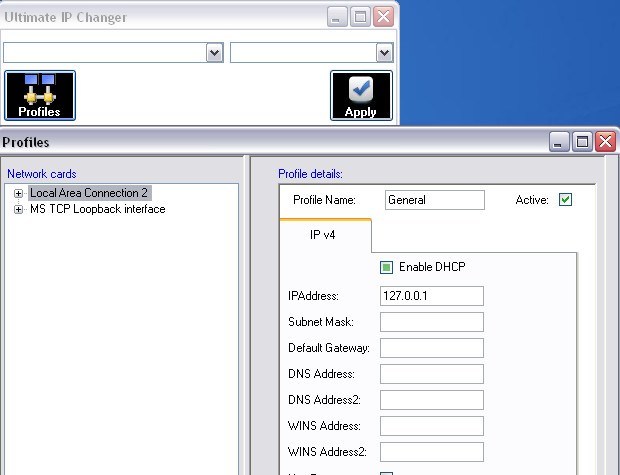
Task: Click the right combo box text area
Action: (303, 53)
